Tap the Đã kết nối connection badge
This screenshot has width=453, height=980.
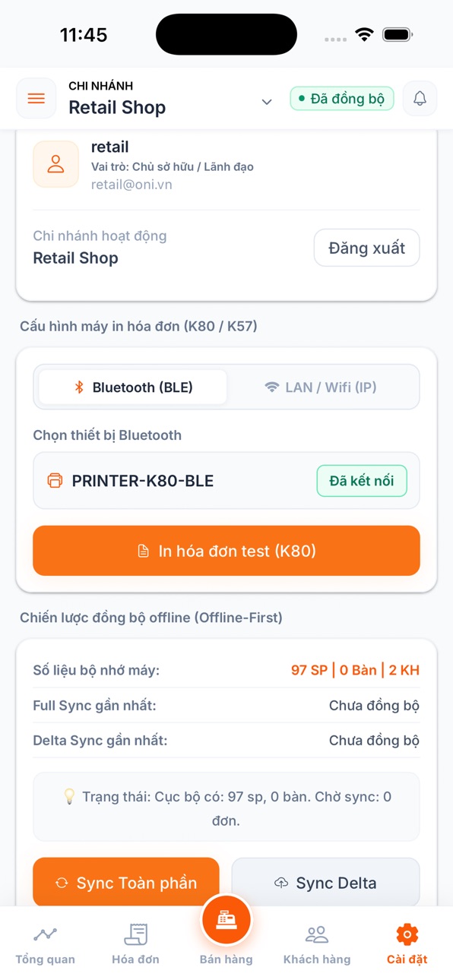tap(362, 481)
